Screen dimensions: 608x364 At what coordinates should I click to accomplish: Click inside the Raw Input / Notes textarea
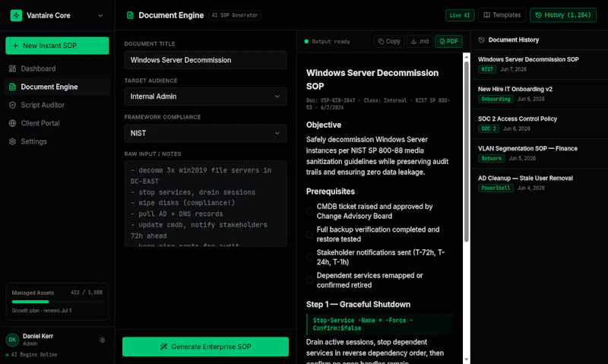[x=205, y=204]
